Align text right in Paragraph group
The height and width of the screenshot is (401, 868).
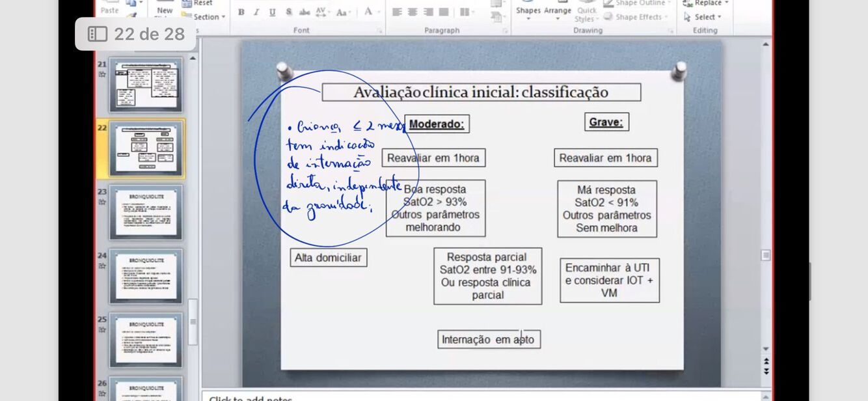point(428,12)
